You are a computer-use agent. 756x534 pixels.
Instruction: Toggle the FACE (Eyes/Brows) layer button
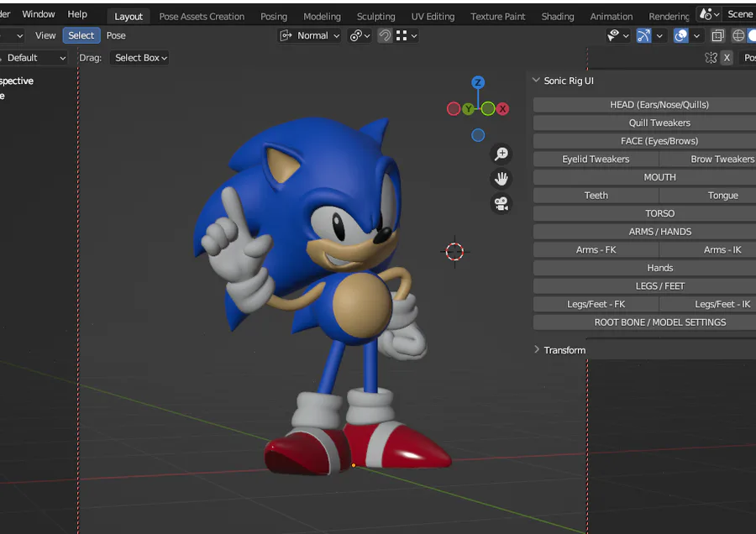tap(644, 141)
